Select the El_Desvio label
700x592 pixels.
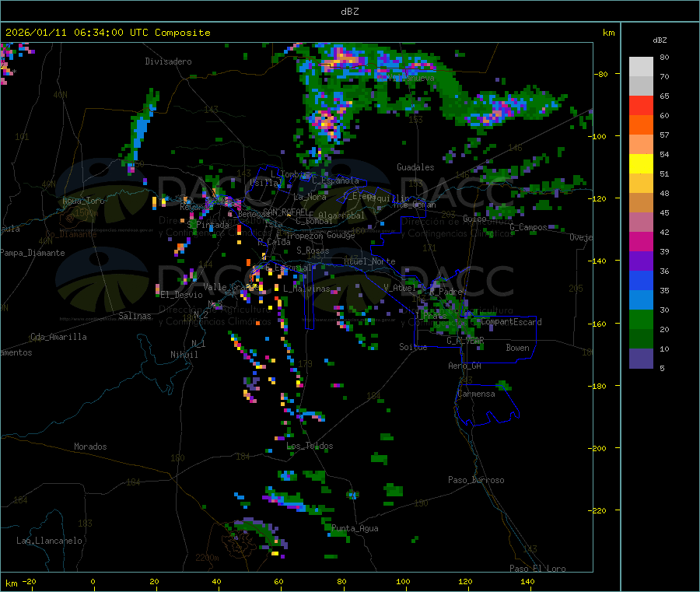pyautogui.click(x=181, y=295)
